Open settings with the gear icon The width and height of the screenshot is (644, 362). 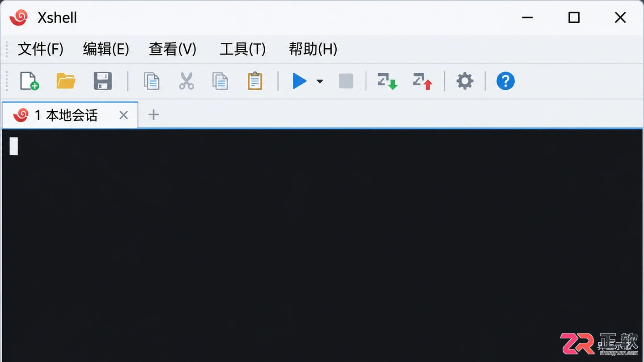tap(465, 81)
